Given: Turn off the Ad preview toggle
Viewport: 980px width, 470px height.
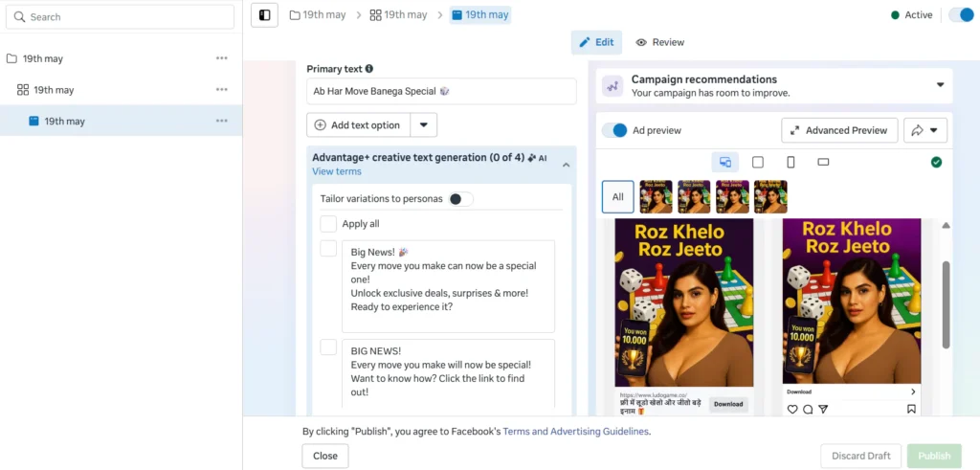Looking at the screenshot, I should pyautogui.click(x=614, y=130).
